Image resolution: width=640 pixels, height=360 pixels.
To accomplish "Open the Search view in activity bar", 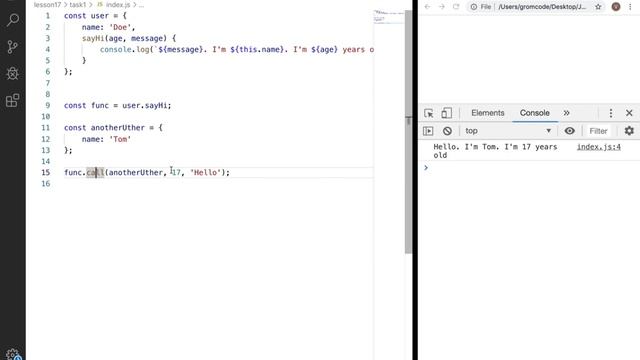I will [x=13, y=20].
